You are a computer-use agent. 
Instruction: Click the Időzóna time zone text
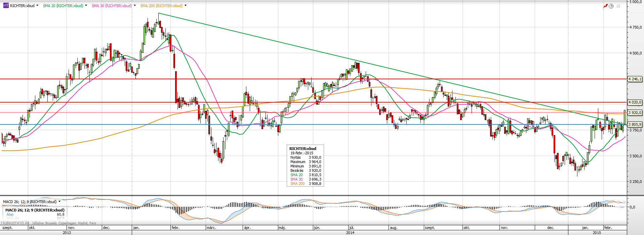[x=64, y=223]
